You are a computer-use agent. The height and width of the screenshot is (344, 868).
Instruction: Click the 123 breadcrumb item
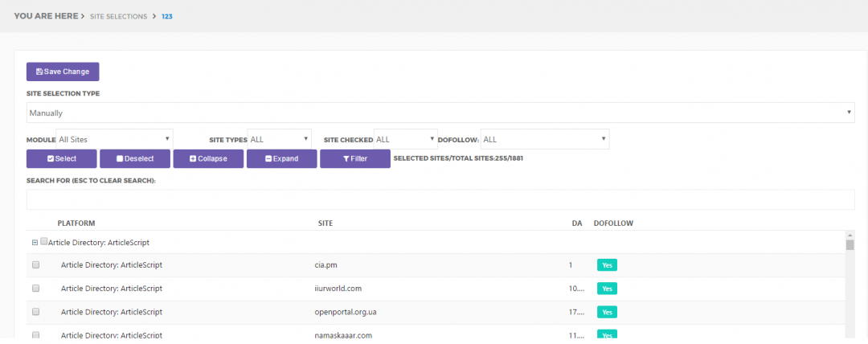167,16
